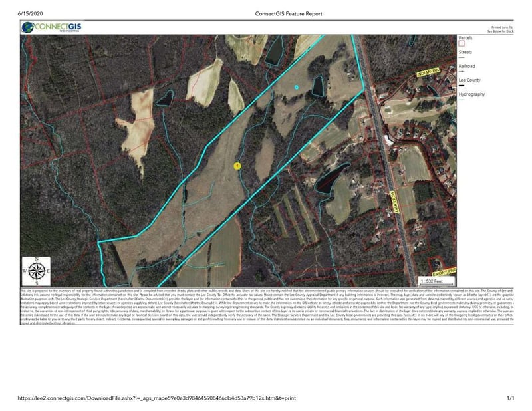Click the Lee County black boundary symbol
Screen dimensions: 532x411
[462, 86]
